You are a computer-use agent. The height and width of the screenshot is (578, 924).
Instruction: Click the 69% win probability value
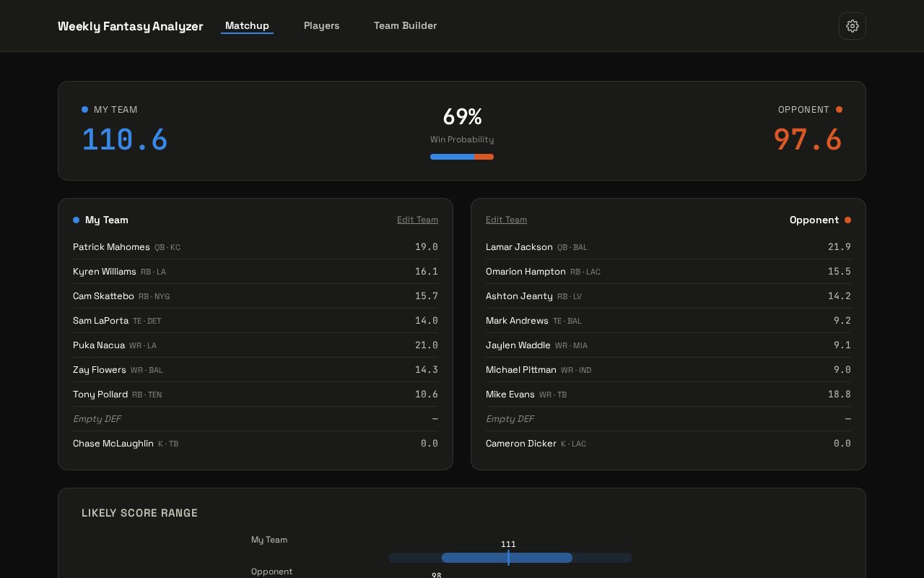(462, 116)
